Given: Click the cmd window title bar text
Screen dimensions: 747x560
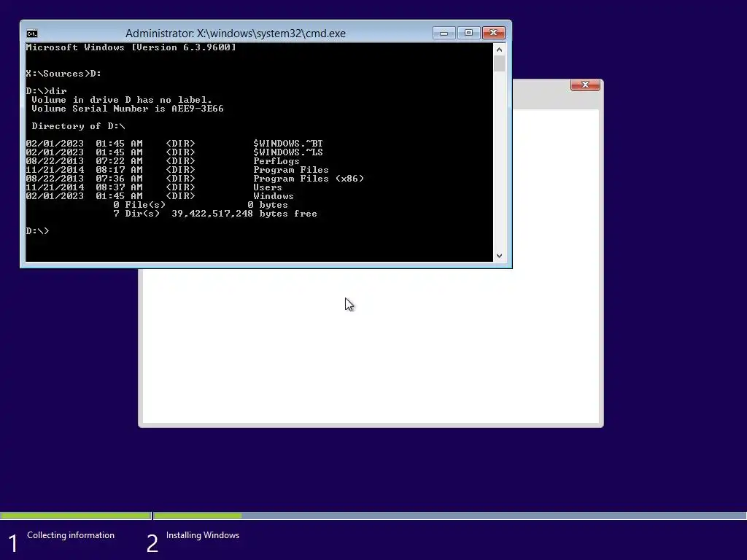Looking at the screenshot, I should pos(236,34).
